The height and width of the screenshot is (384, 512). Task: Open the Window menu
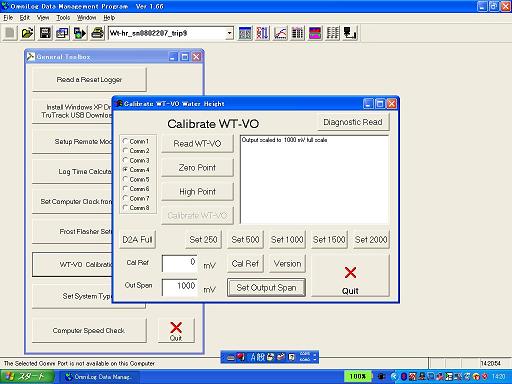pos(86,18)
